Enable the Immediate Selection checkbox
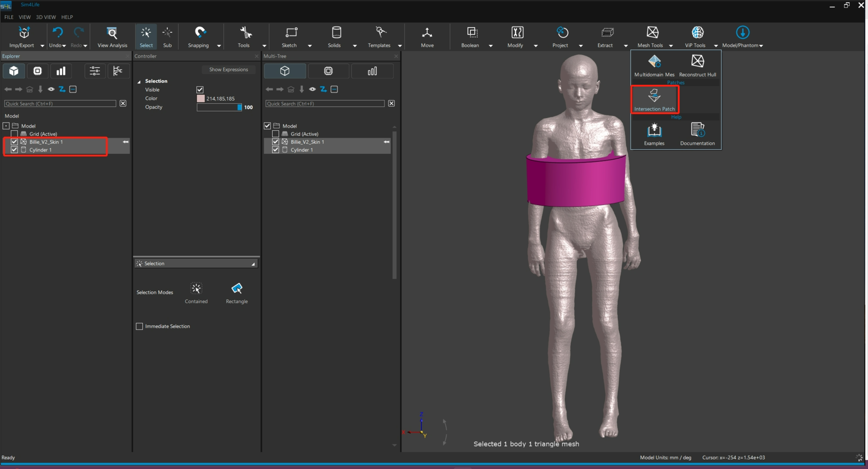This screenshot has height=469, width=868. coord(140,326)
